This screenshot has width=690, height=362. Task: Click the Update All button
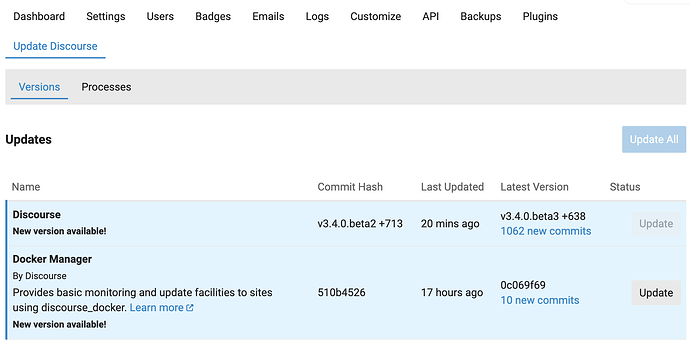pos(653,139)
